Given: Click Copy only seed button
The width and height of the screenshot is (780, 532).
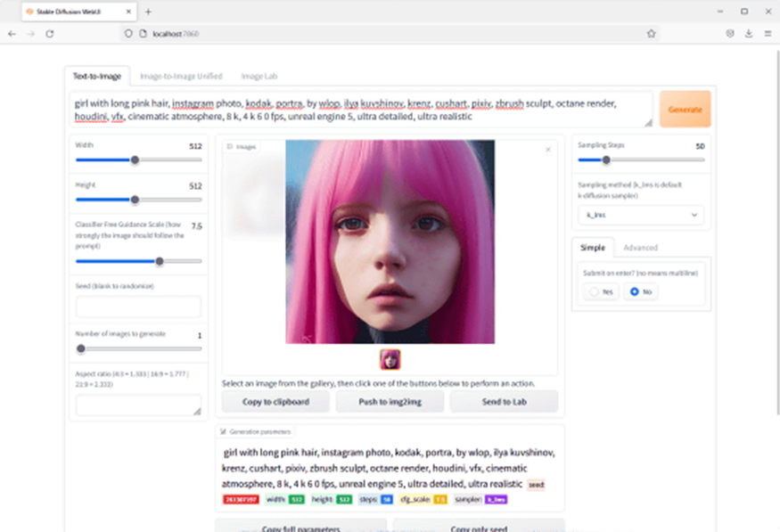Looking at the screenshot, I should coord(479,526).
